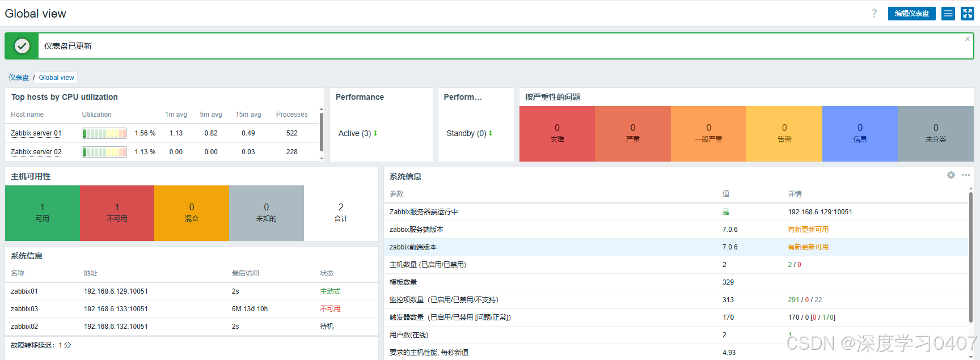Close the 仪表盘已更新 notification

click(x=968, y=39)
